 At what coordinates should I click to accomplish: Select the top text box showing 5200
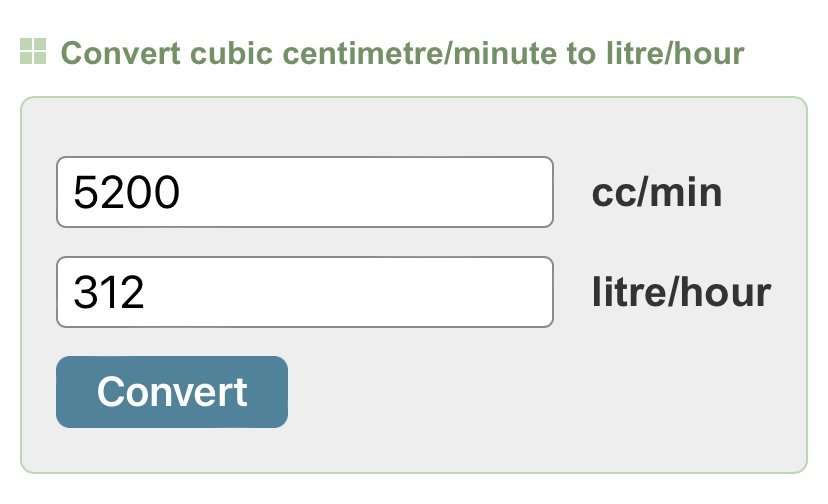coord(305,192)
